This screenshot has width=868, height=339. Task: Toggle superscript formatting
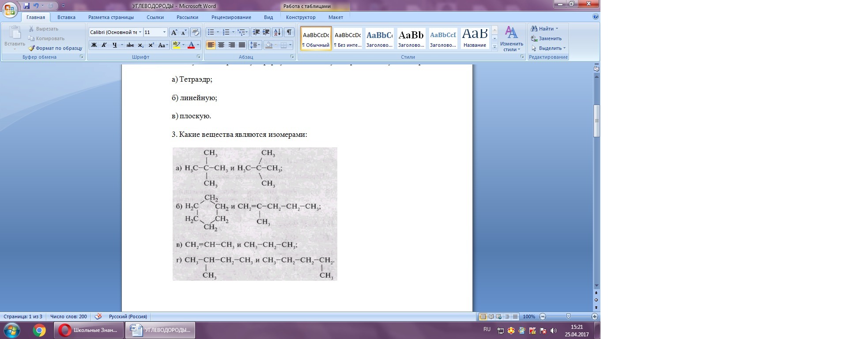click(151, 45)
